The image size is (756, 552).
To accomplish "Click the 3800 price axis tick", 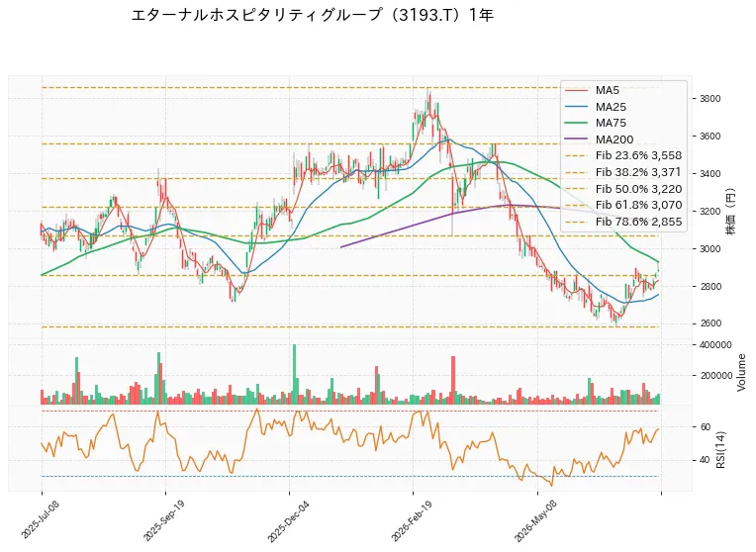I will [710, 98].
